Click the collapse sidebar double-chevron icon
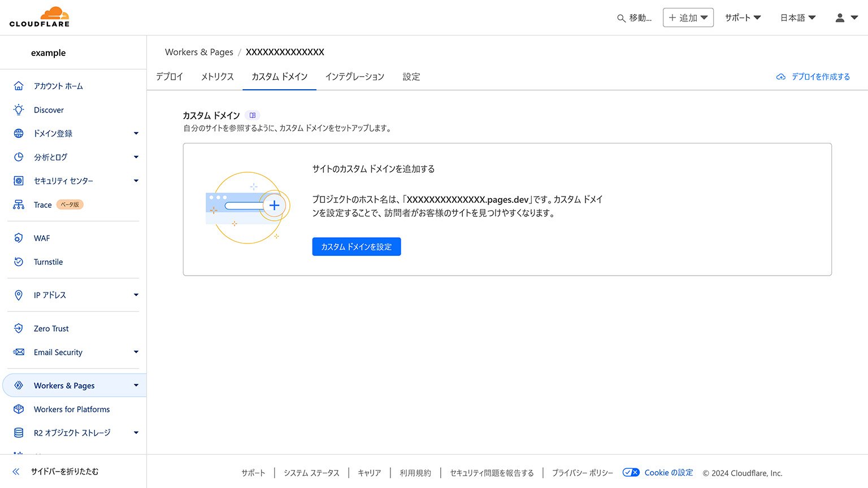The width and height of the screenshot is (868, 488). [x=16, y=471]
